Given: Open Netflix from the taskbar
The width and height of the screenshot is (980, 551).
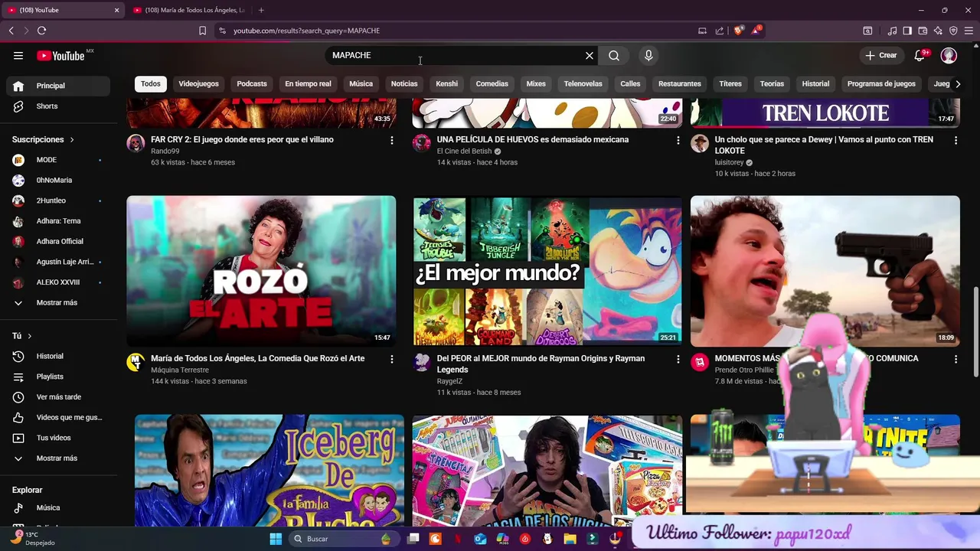Looking at the screenshot, I should (x=458, y=539).
